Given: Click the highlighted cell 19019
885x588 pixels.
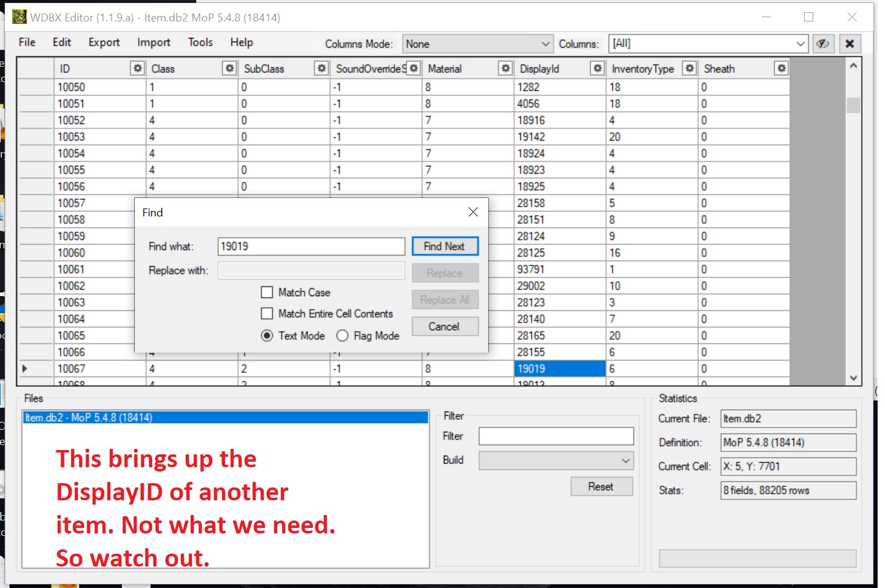Looking at the screenshot, I should [559, 368].
